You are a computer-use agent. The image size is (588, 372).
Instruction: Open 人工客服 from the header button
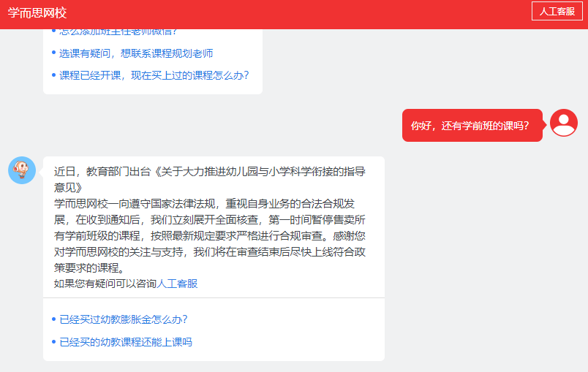point(557,12)
